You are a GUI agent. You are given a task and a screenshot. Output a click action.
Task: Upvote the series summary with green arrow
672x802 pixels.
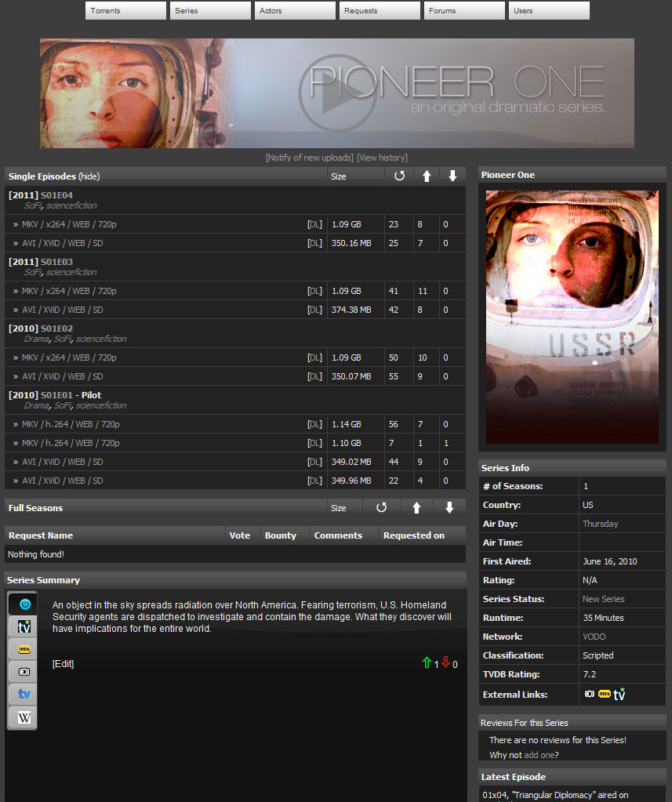[427, 662]
